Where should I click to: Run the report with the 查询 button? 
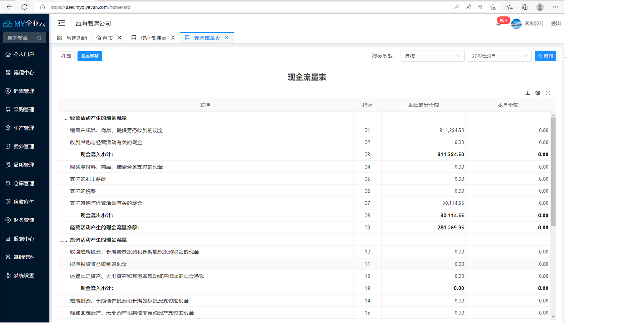[x=545, y=56]
